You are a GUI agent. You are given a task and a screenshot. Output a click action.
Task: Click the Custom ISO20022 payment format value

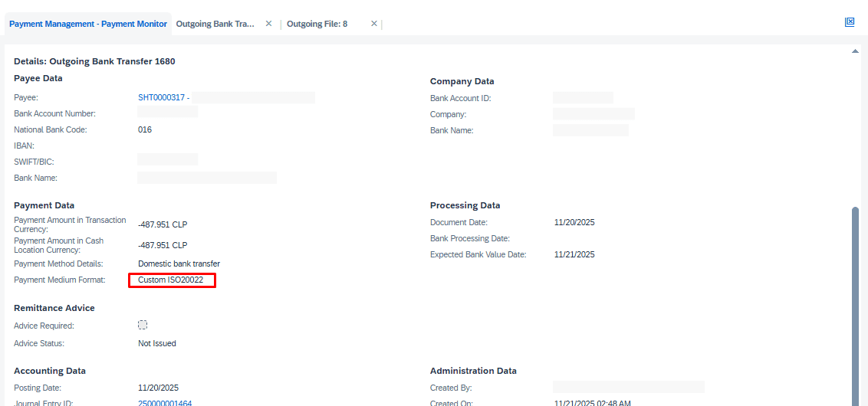[x=171, y=280]
